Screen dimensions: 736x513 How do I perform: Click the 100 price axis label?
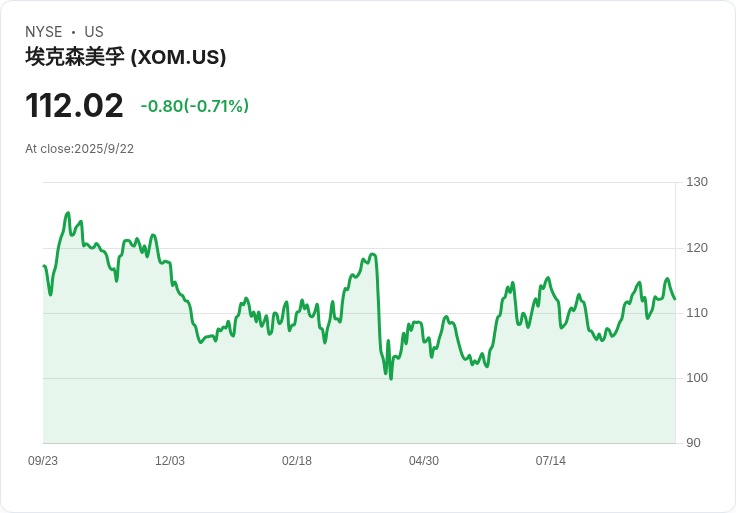(x=697, y=378)
